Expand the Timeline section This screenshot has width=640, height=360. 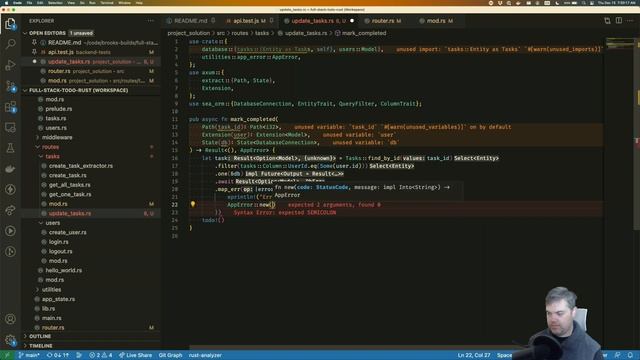coord(40,346)
